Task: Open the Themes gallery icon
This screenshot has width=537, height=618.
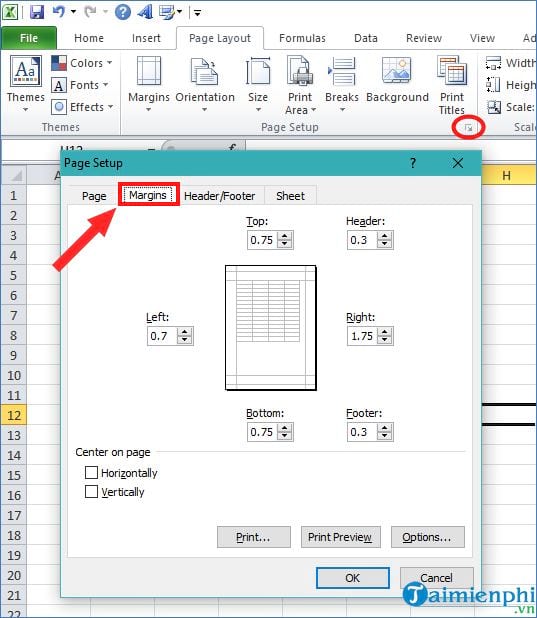Action: tap(26, 71)
